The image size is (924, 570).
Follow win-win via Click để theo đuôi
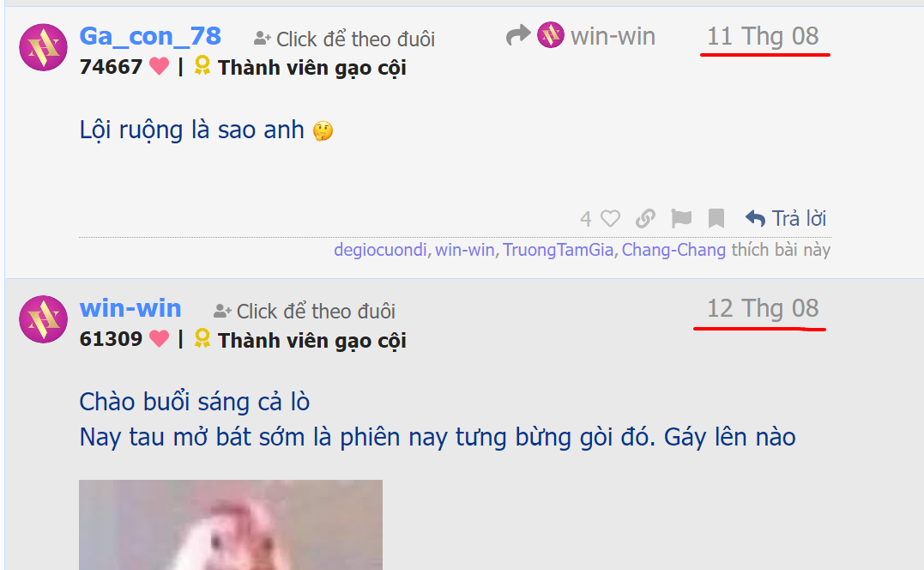304,312
